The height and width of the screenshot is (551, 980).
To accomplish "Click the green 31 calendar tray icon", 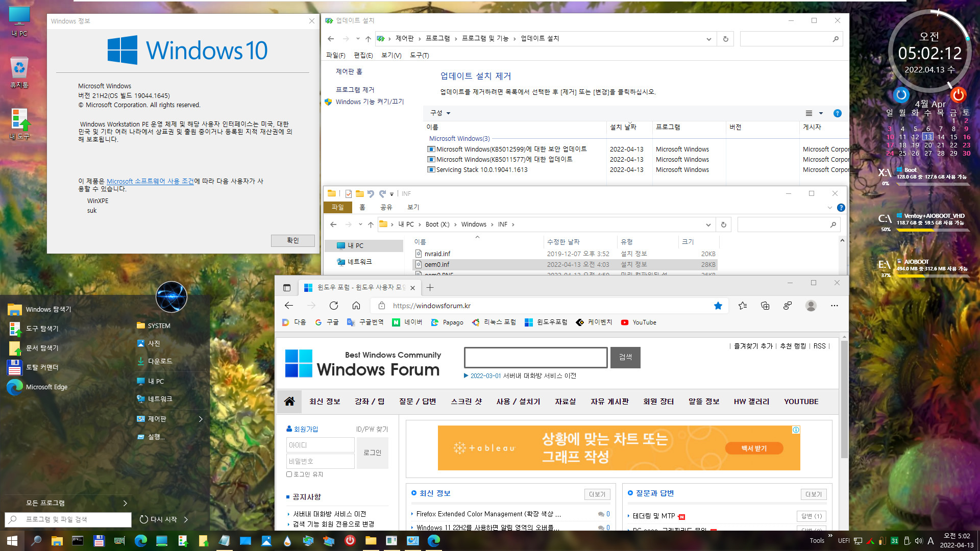I will tap(894, 541).
